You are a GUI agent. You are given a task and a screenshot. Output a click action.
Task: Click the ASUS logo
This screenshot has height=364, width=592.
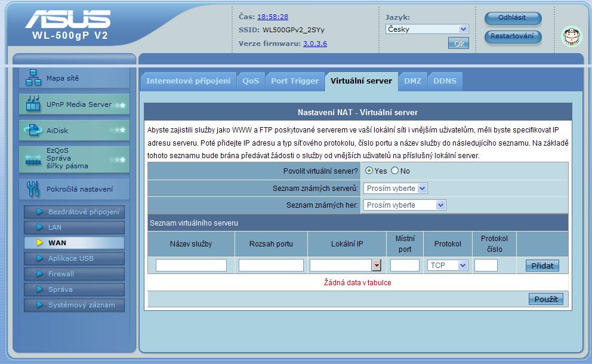click(68, 19)
